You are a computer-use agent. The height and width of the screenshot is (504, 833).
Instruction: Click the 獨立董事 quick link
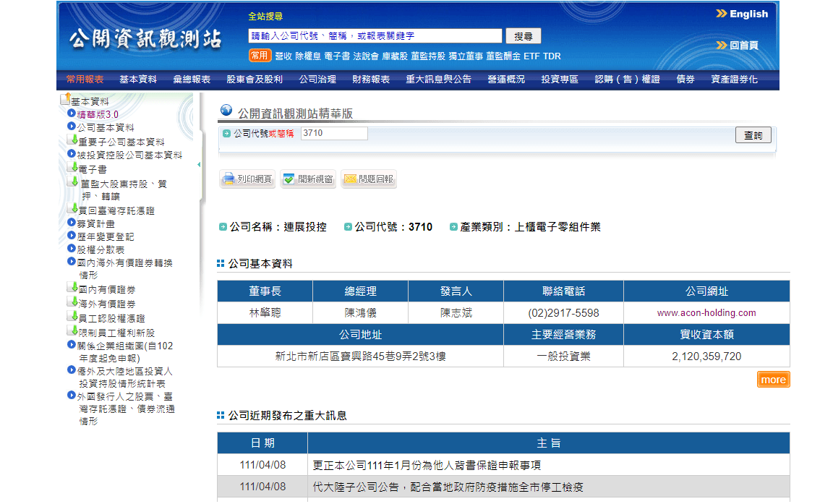466,56
